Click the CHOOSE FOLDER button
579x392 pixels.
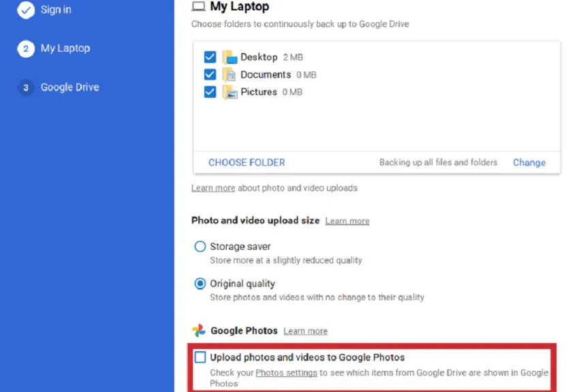pyautogui.click(x=247, y=163)
